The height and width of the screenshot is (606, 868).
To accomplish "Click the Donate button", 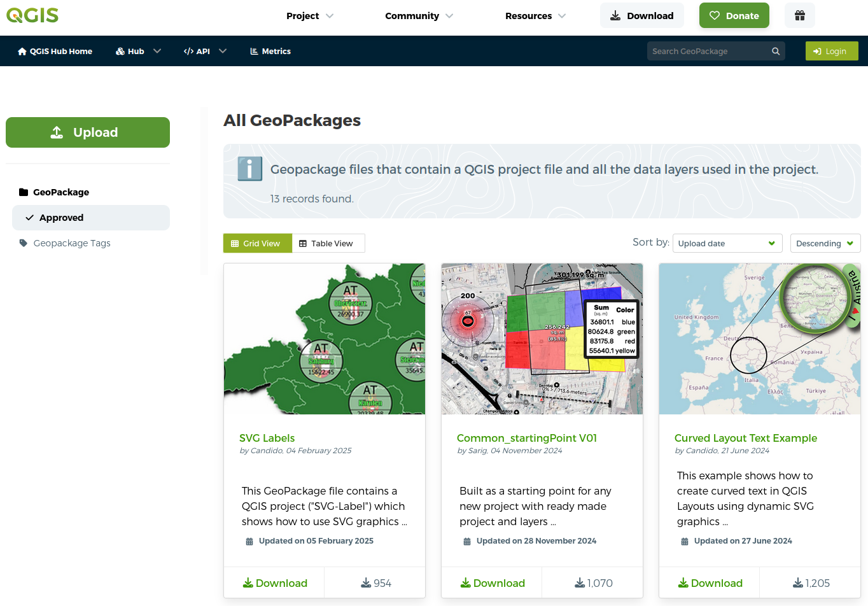I will [734, 15].
